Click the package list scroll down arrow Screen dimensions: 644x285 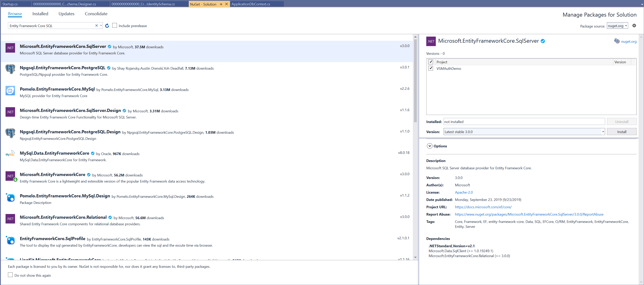point(415,257)
